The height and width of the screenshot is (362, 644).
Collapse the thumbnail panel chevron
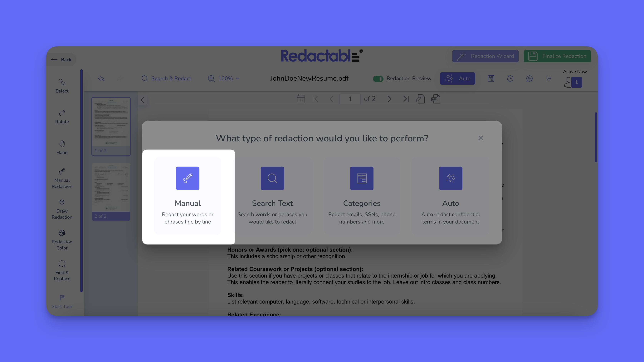pyautogui.click(x=143, y=100)
